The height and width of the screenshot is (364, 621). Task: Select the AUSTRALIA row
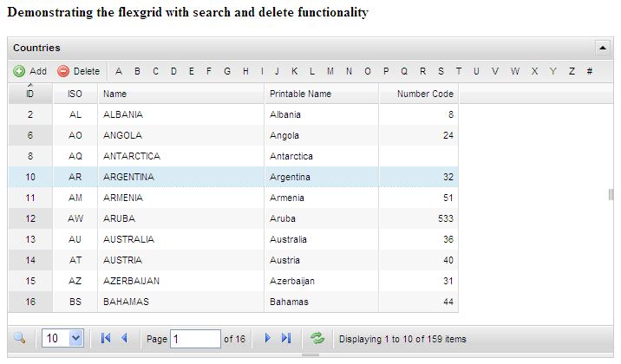pos(128,239)
